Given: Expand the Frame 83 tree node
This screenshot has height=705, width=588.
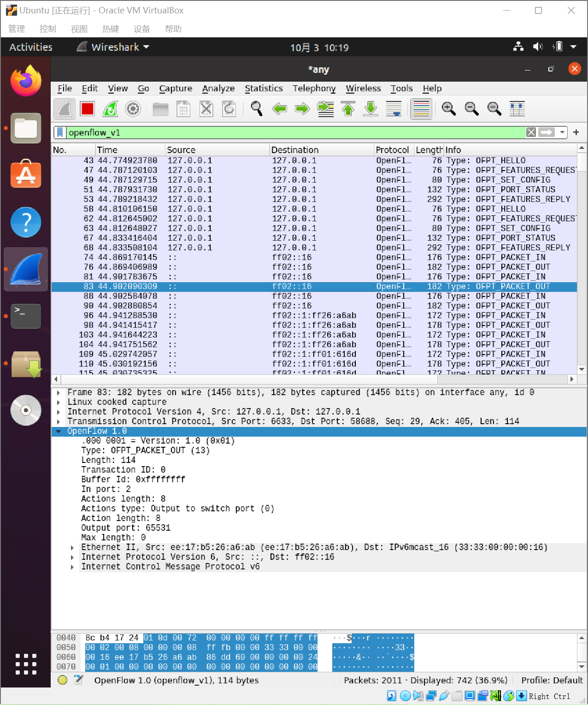Looking at the screenshot, I should 59,392.
